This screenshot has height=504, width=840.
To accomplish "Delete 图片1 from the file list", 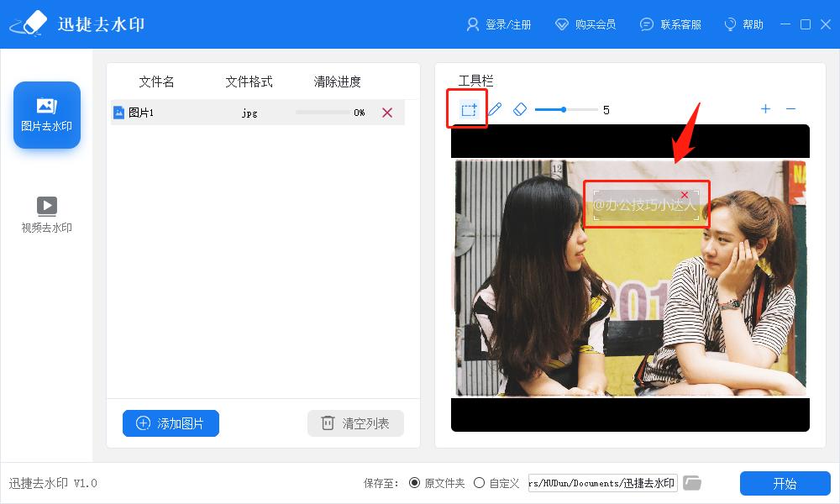I will point(387,112).
